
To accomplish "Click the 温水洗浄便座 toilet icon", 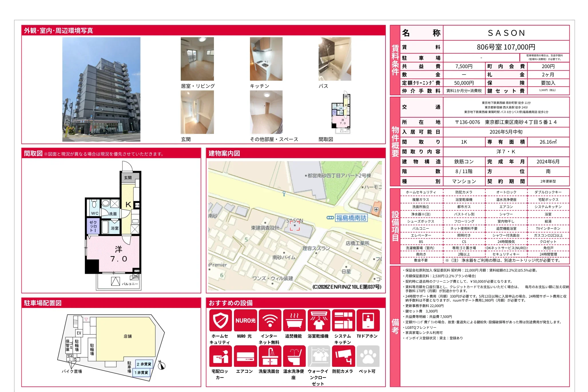I will (294, 356).
